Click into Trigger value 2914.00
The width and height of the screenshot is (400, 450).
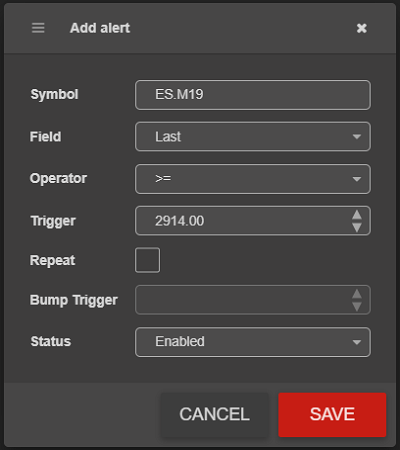243,221
